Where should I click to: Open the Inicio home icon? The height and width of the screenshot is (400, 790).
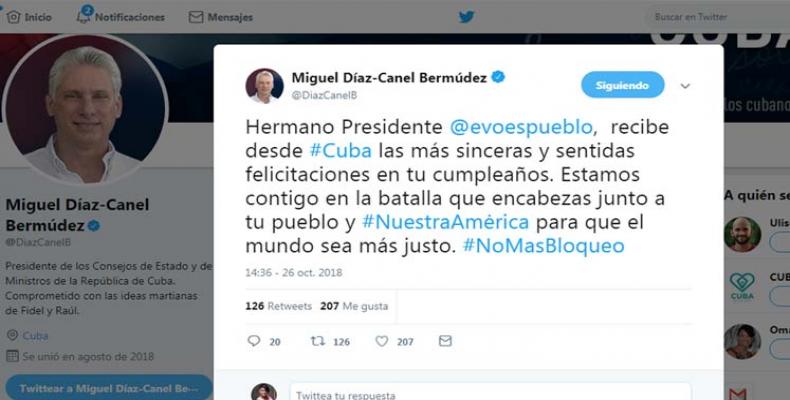coord(14,17)
